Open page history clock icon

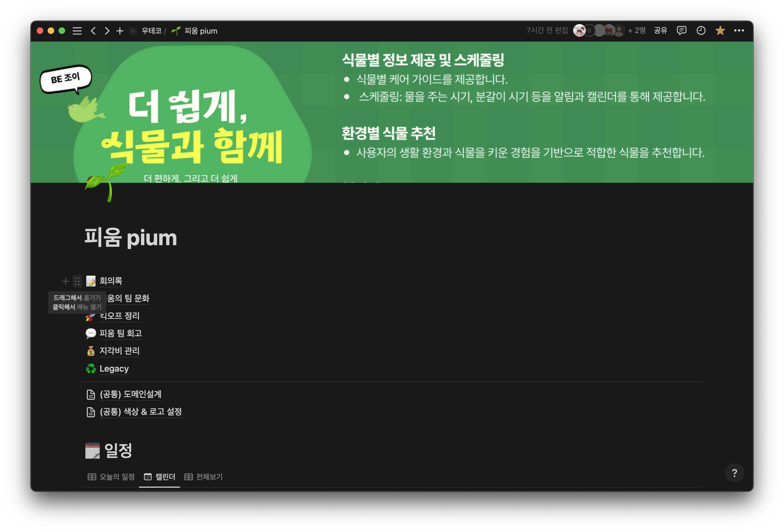(x=701, y=31)
